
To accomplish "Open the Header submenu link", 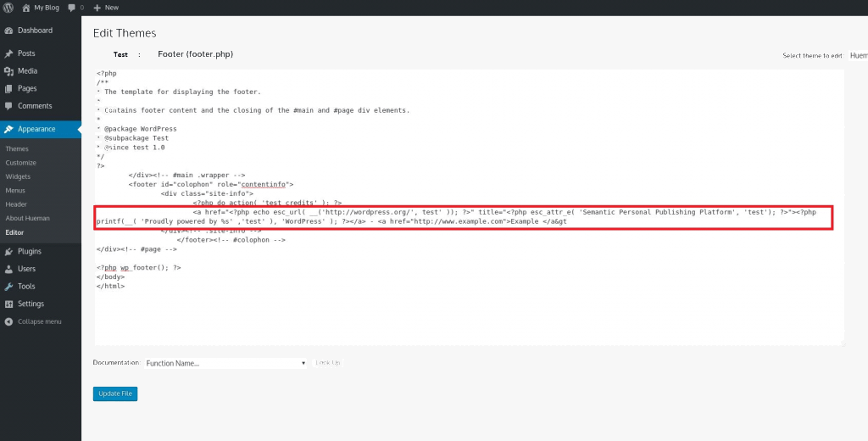I will point(16,204).
